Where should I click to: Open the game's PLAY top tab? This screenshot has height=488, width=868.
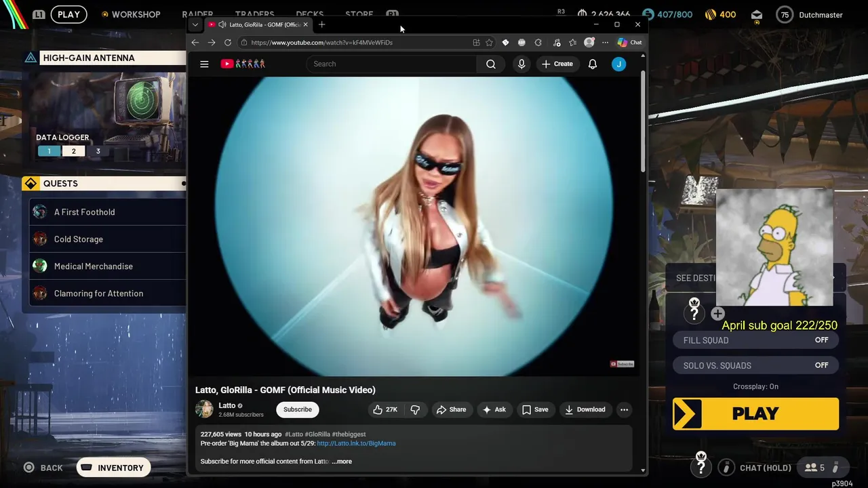coord(68,14)
